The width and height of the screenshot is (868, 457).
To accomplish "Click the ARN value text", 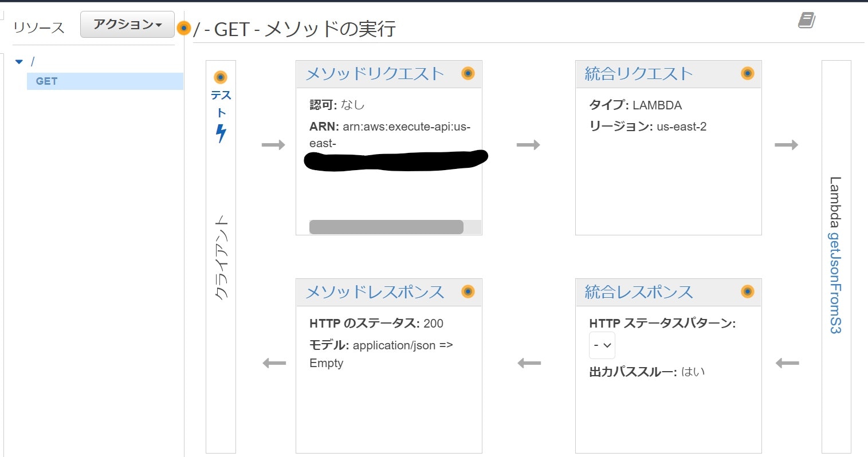I will click(x=390, y=135).
